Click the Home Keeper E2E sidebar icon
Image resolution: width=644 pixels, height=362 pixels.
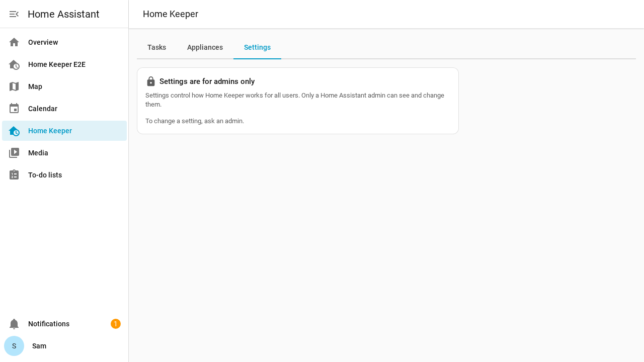[14, 64]
